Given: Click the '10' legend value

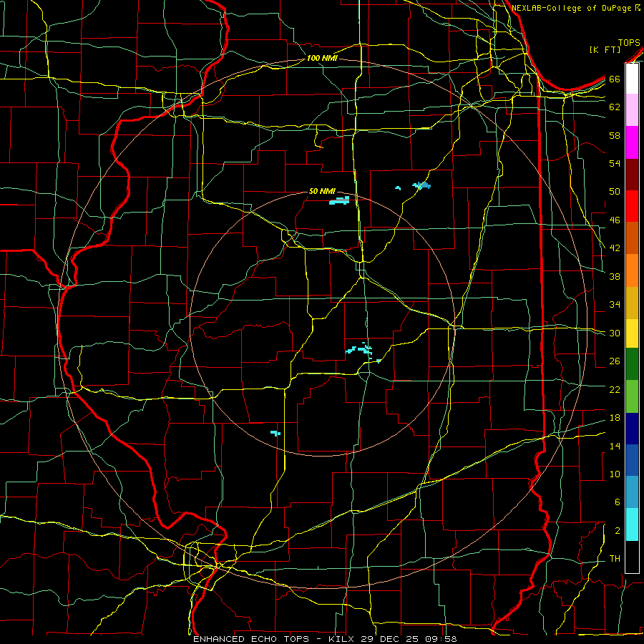Looking at the screenshot, I should (x=615, y=474).
